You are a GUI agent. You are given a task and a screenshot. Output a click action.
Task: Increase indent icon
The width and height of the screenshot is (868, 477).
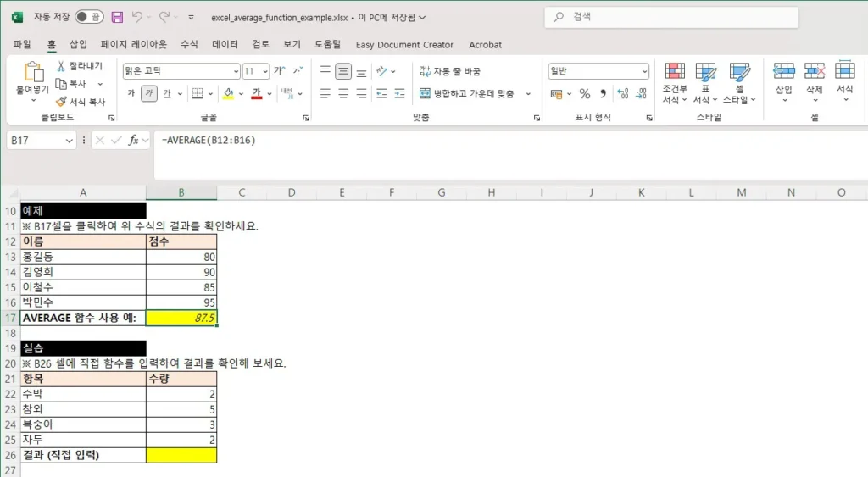click(400, 93)
